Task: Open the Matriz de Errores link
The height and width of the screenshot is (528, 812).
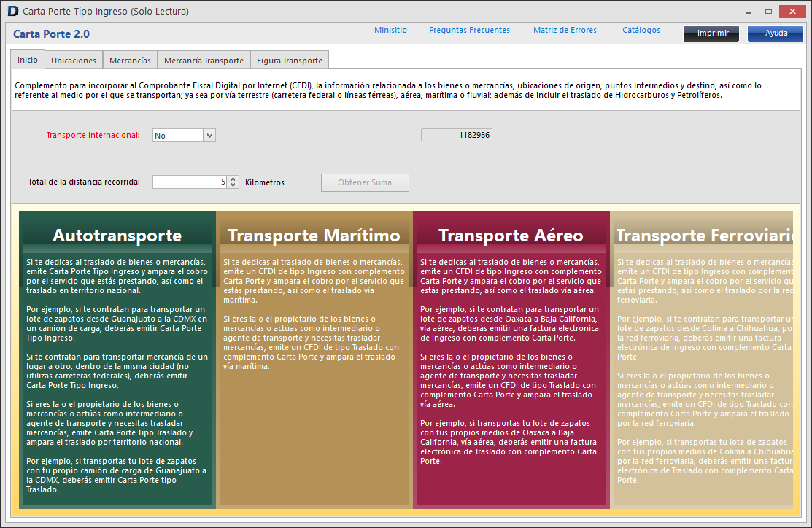Action: point(565,31)
